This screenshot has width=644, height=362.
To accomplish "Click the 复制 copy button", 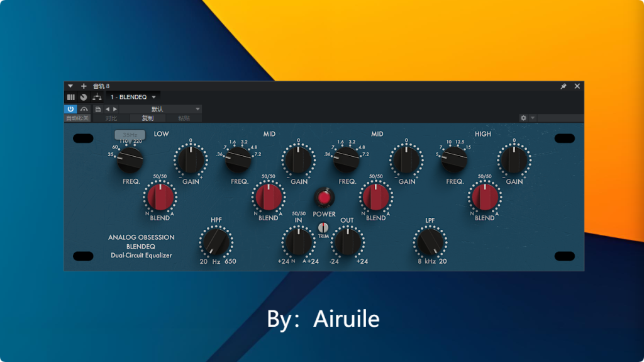I will pos(147,118).
